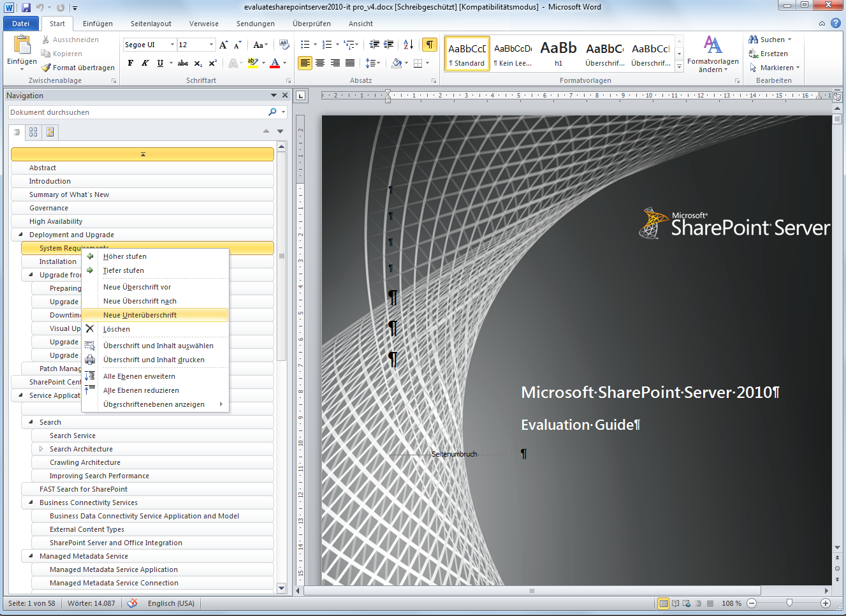The height and width of the screenshot is (616, 846).
Task: Toggle superscript formatting
Action: coord(213,63)
